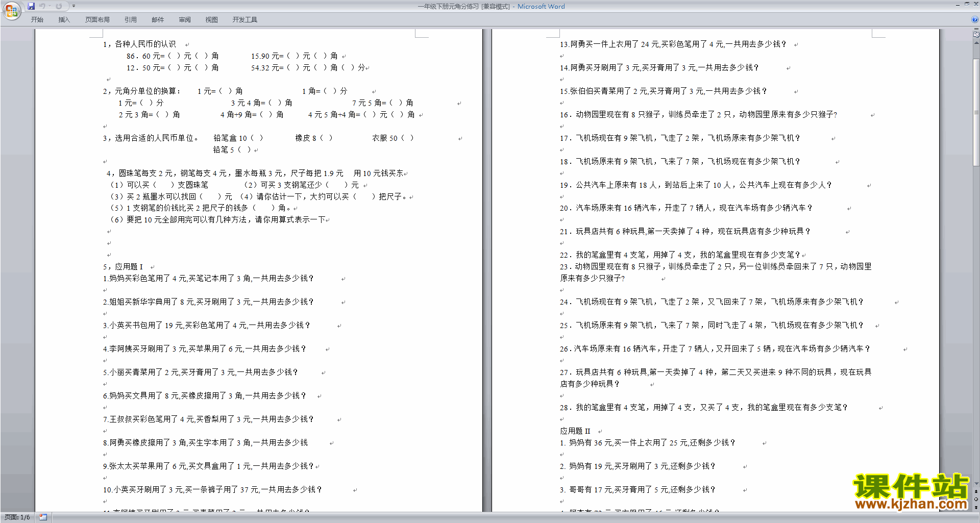The height and width of the screenshot is (523, 980).
Task: Open the 开发工具 ribbon tab
Action: [x=244, y=20]
